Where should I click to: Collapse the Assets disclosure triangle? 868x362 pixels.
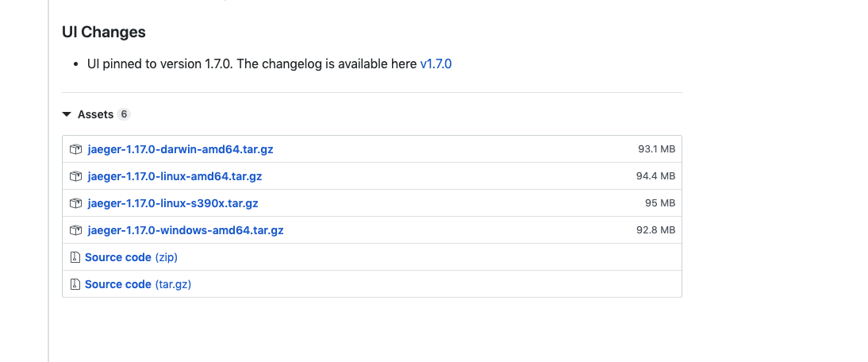(x=67, y=114)
